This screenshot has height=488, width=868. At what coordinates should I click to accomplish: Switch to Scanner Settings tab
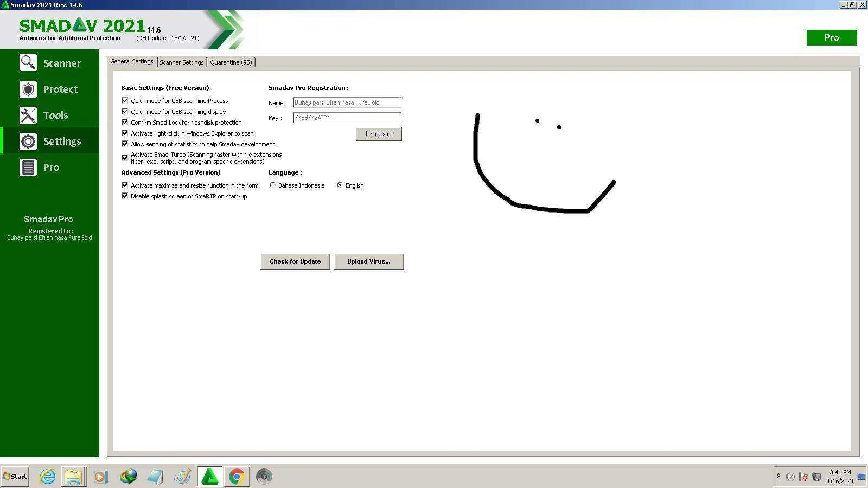pos(182,62)
